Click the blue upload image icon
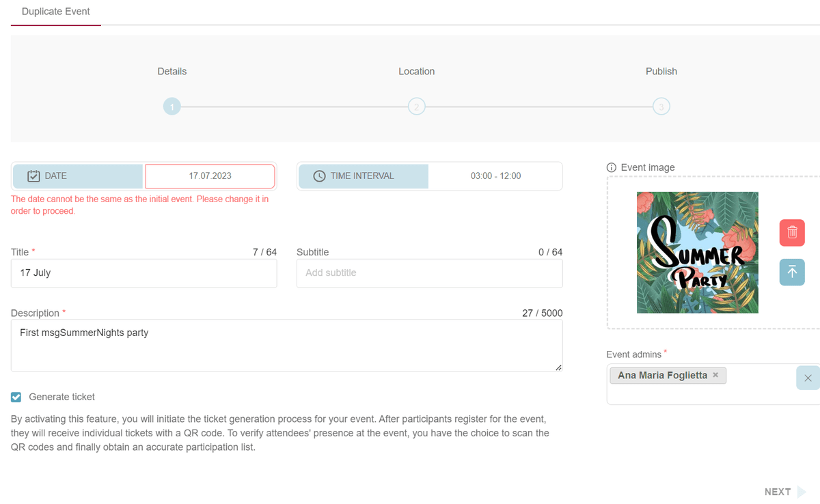 pos(792,272)
